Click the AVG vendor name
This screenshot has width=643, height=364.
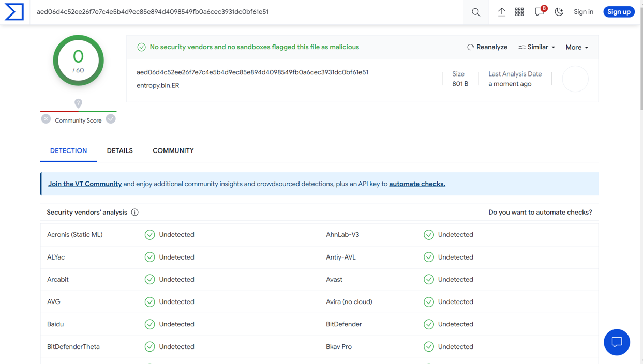(x=54, y=301)
